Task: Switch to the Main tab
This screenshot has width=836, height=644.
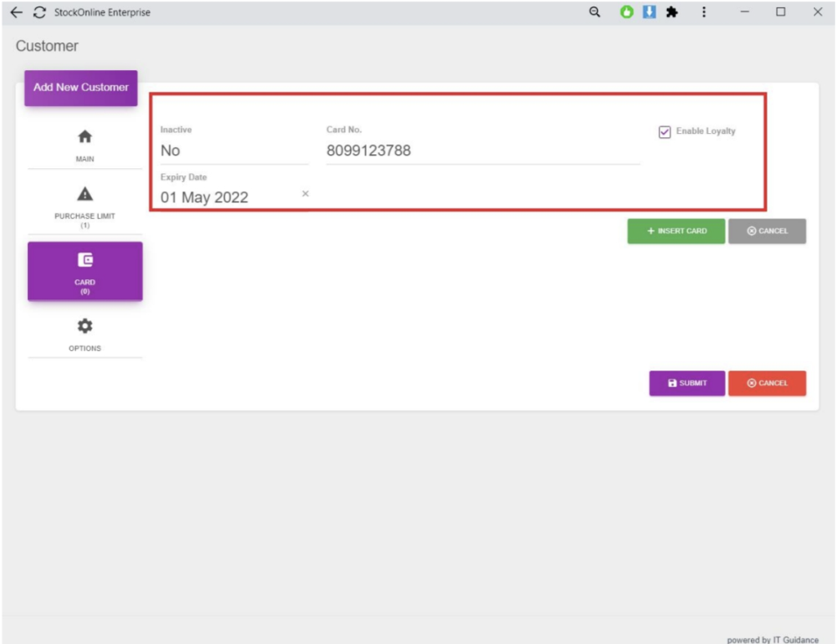Action: [x=85, y=145]
